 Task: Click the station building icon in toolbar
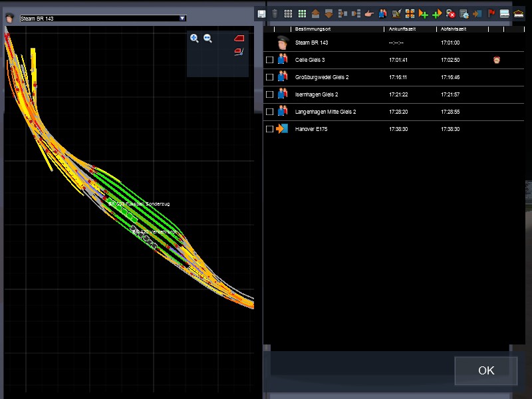[519, 13]
